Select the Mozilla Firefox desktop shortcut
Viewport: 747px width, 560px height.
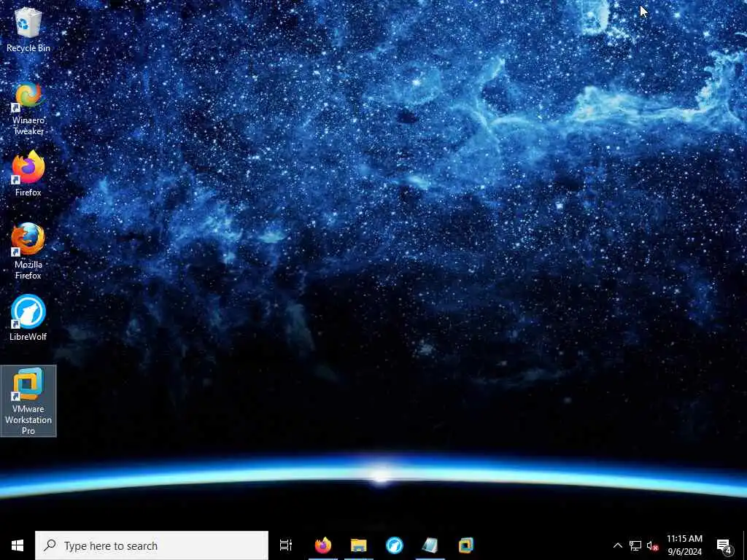point(28,251)
